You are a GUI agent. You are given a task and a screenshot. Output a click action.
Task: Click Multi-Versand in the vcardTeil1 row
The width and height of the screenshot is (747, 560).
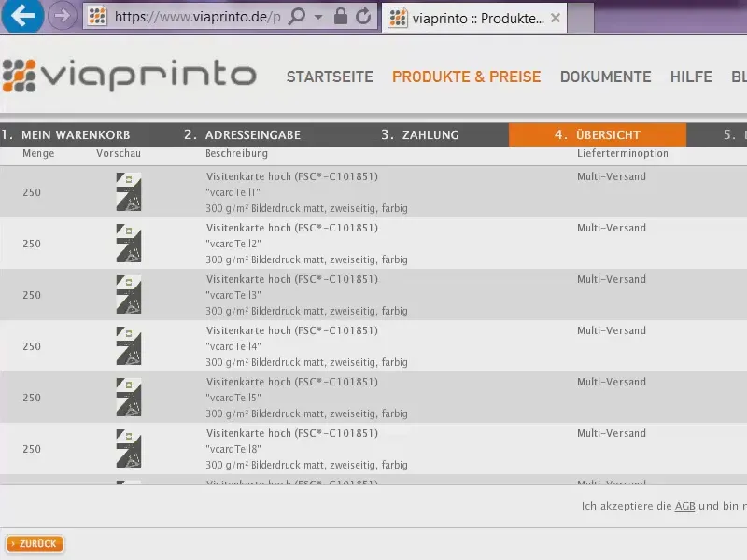[612, 176]
